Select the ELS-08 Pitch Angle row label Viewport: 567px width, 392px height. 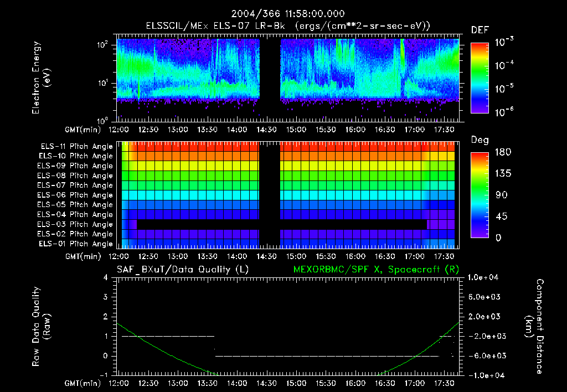75,176
